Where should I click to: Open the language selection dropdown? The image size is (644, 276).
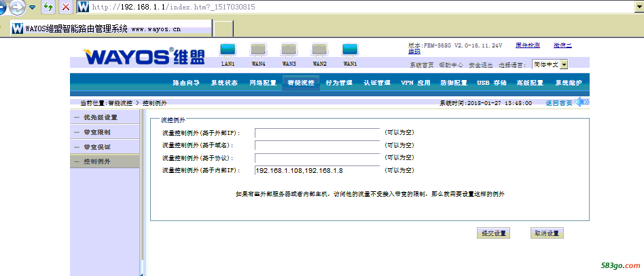coord(563,64)
